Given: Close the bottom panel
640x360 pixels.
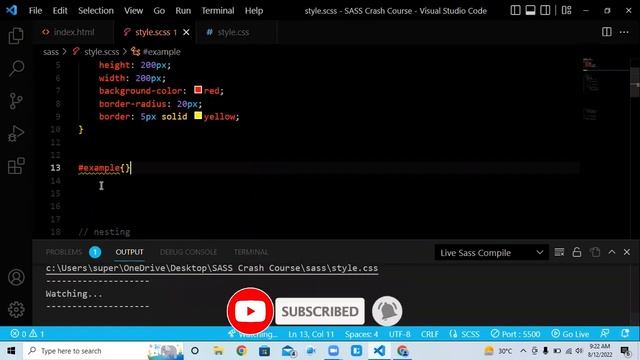Looking at the screenshot, I should [627, 252].
